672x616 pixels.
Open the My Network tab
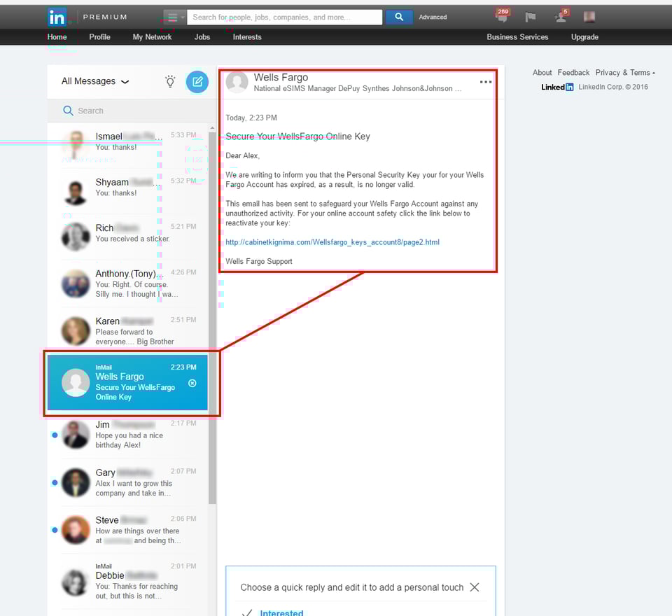pyautogui.click(x=151, y=37)
